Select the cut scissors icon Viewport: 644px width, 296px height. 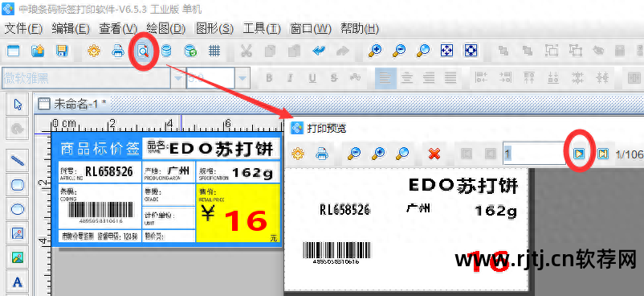click(246, 51)
